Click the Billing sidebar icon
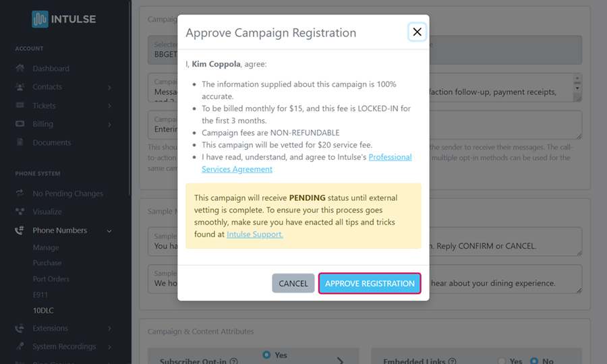Image resolution: width=607 pixels, height=364 pixels. point(20,124)
